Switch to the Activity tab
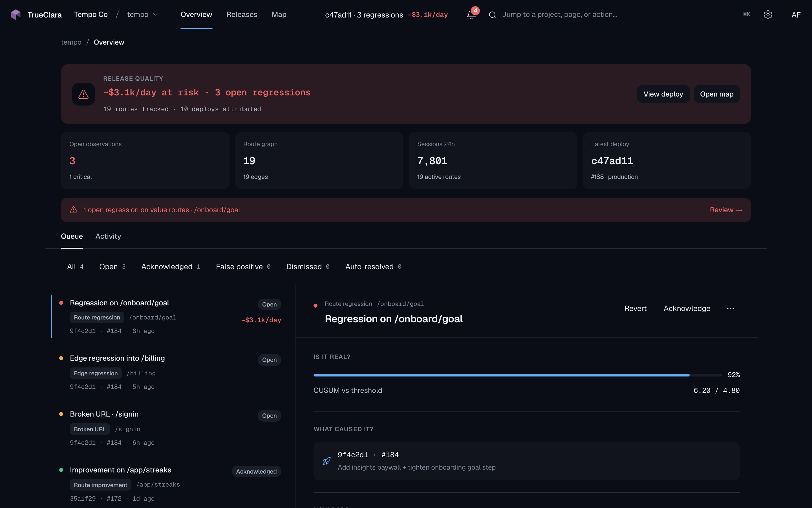The width and height of the screenshot is (812, 508). [x=108, y=236]
